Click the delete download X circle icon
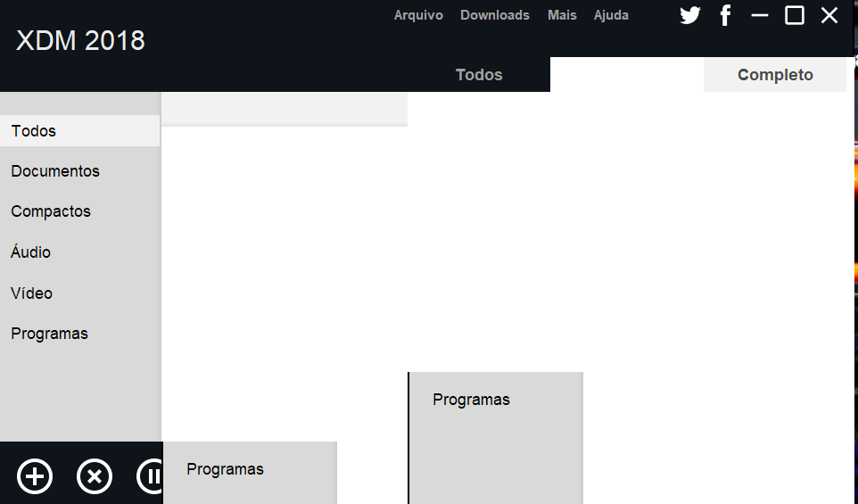 click(95, 476)
